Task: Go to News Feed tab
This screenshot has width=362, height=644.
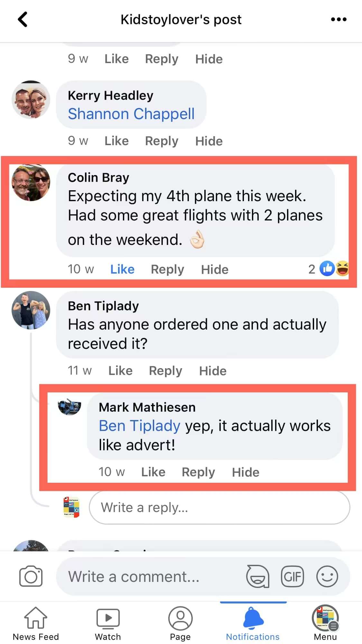Action: [x=36, y=623]
